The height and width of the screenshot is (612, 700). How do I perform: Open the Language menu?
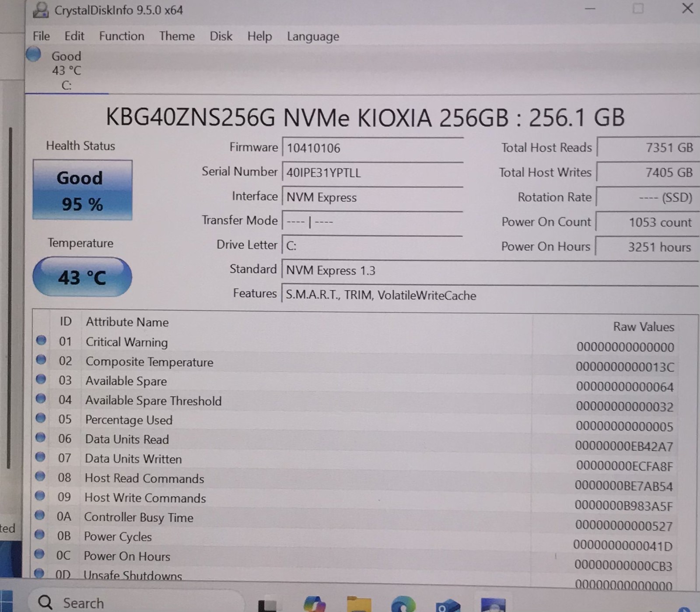[x=313, y=37]
